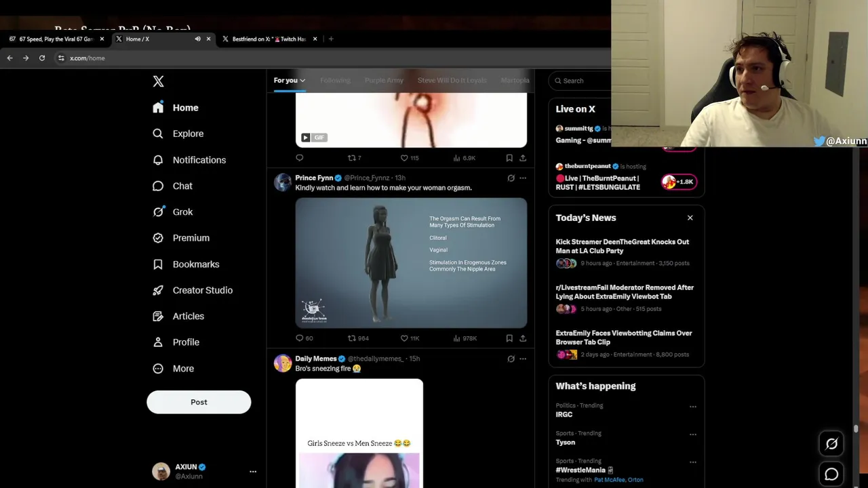Go back in the browser
The width and height of the screenshot is (868, 488).
[9, 58]
